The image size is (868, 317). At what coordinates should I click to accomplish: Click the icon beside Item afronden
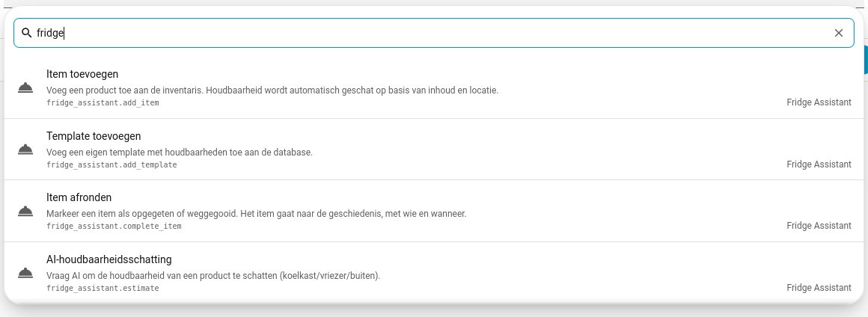pos(25,211)
